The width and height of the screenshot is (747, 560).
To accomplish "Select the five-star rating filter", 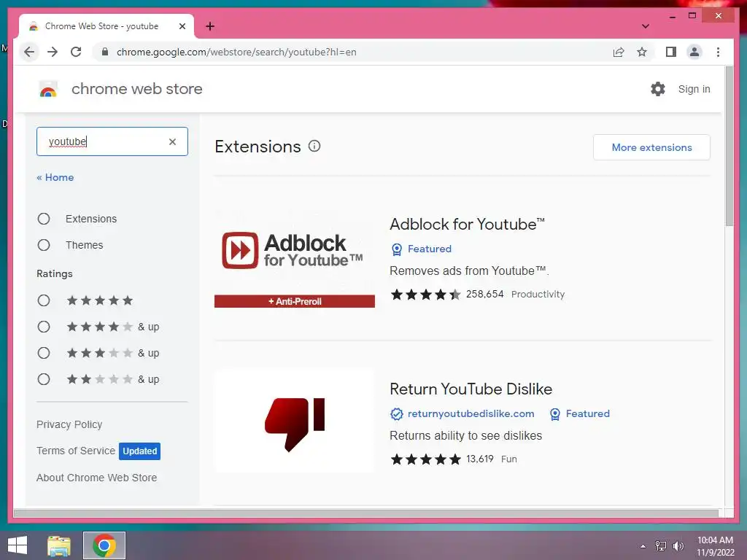I will [44, 300].
